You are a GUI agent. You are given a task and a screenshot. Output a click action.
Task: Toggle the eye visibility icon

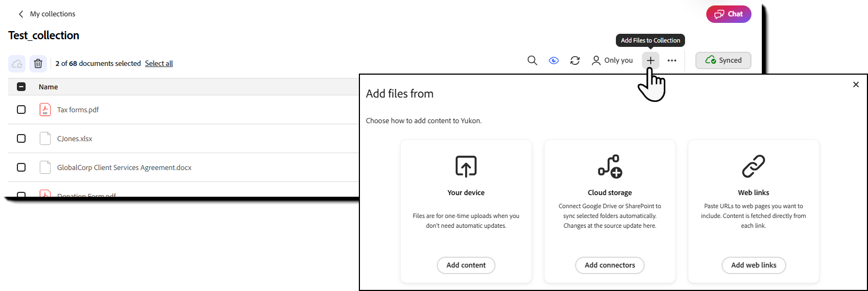click(554, 60)
